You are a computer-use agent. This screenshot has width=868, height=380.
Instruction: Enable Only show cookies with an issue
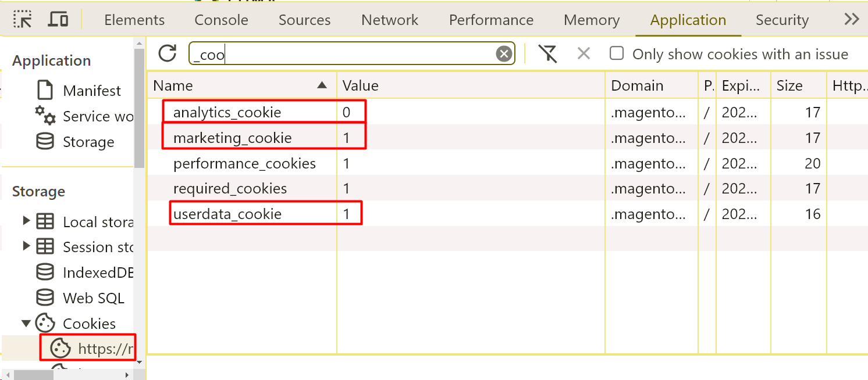(x=617, y=54)
